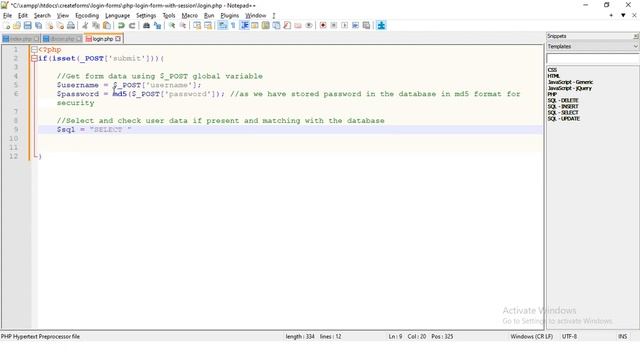
Task: Click the macro Playback icon
Action: coord(344,25)
